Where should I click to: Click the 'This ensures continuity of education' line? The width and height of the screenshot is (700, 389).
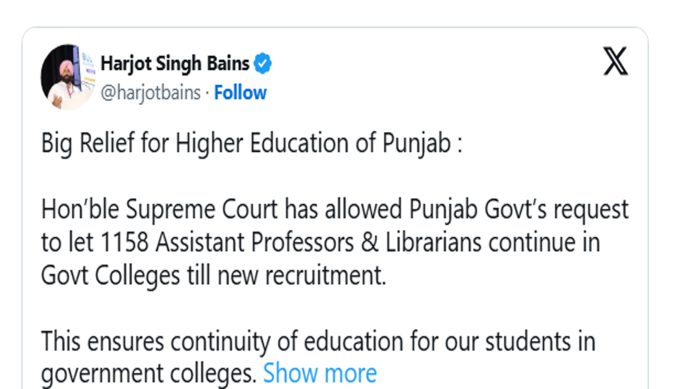tap(318, 341)
